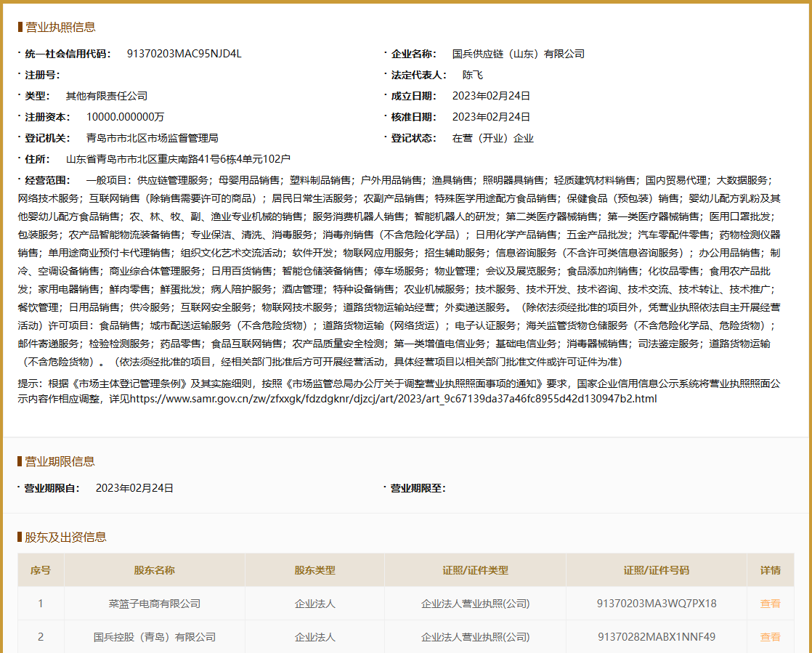This screenshot has width=812, height=653.
Task: Click registration authority 青岛市市北区市场监督管理局
Action: coord(153,138)
